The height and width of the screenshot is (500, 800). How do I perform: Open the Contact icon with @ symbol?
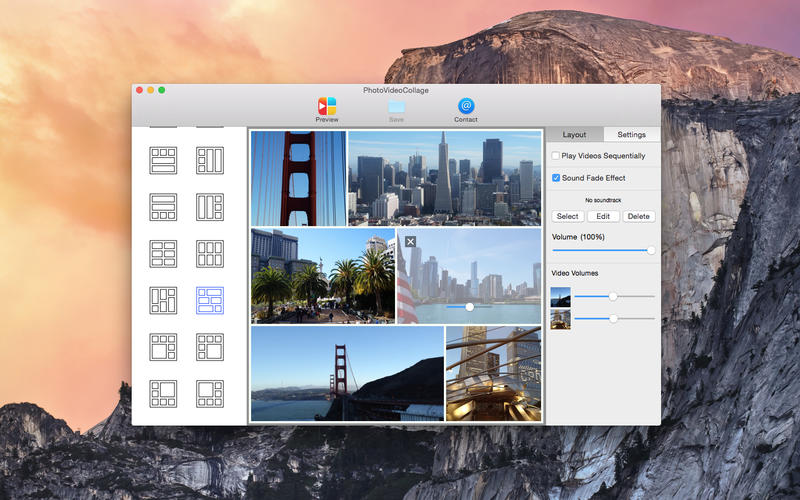466,106
